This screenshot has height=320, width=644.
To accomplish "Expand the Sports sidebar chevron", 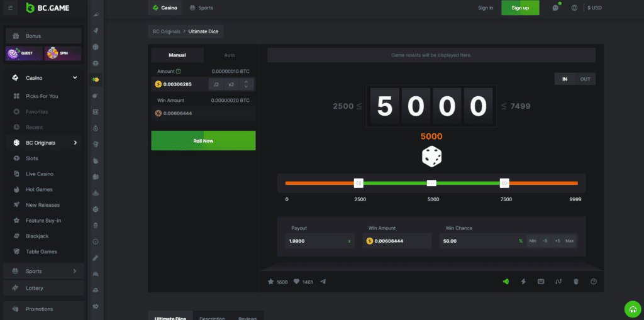I will click(x=75, y=271).
